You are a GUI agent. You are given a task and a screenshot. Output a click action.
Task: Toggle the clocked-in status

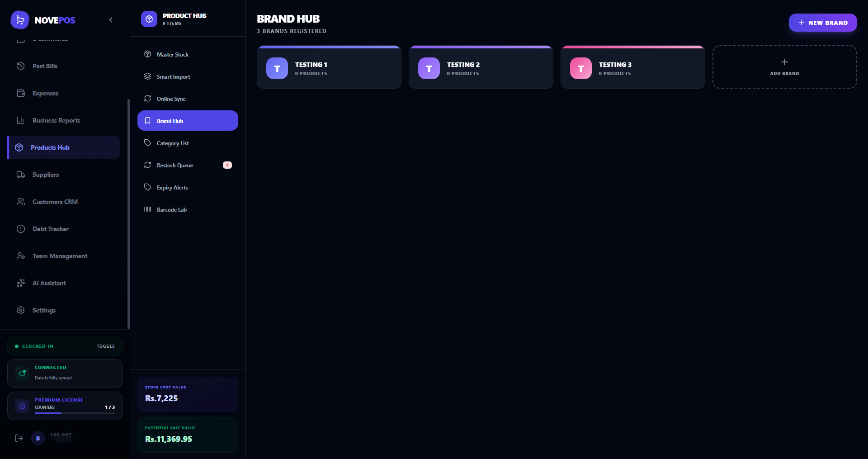[x=105, y=346]
